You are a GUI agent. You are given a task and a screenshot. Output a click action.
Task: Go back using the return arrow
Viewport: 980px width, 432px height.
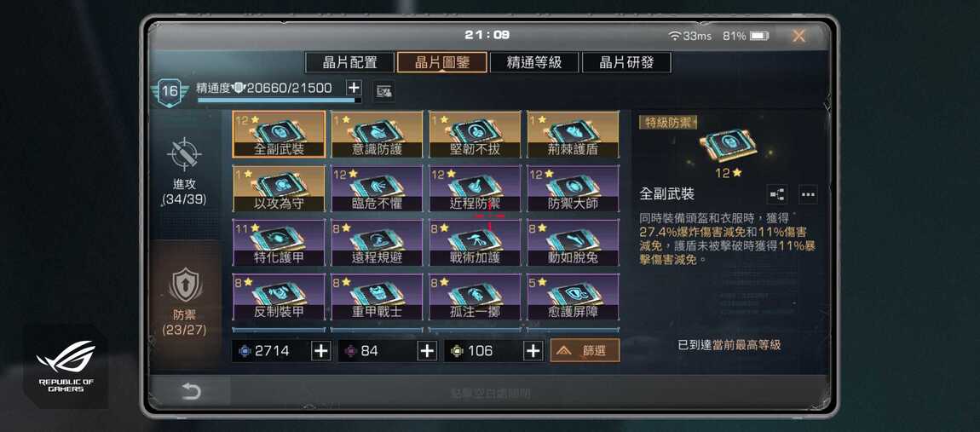click(x=191, y=392)
